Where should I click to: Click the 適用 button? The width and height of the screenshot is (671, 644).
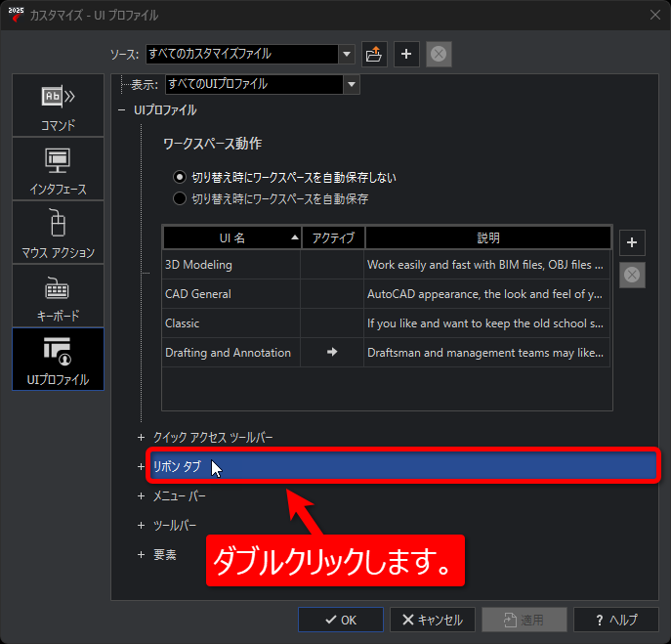coord(524,620)
